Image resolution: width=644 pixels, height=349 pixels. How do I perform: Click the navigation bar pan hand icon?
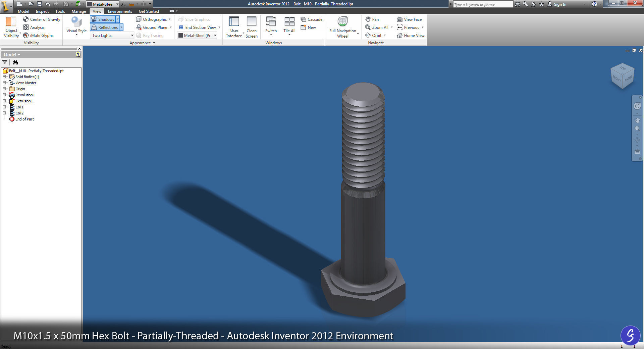click(637, 120)
